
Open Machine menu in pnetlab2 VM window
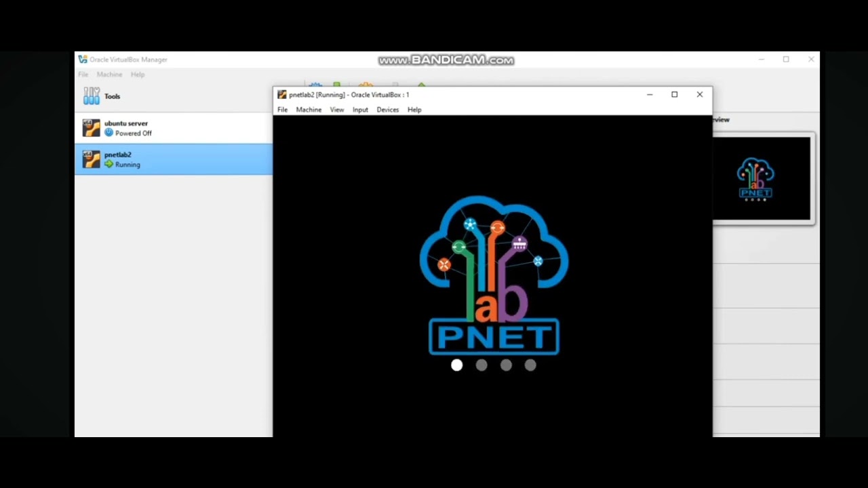309,110
